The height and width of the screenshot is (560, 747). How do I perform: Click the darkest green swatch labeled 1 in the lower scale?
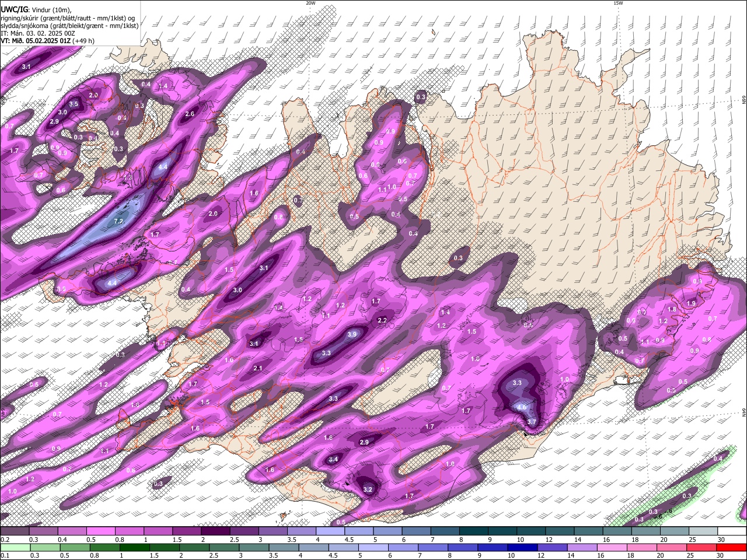point(134,547)
